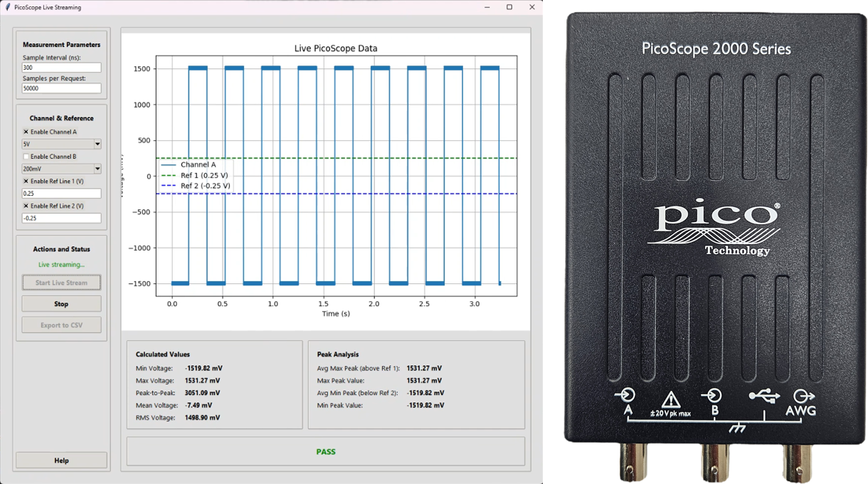Toggle the Enable Ref Line 1 checkbox
This screenshot has height=484, width=868.
(26, 181)
